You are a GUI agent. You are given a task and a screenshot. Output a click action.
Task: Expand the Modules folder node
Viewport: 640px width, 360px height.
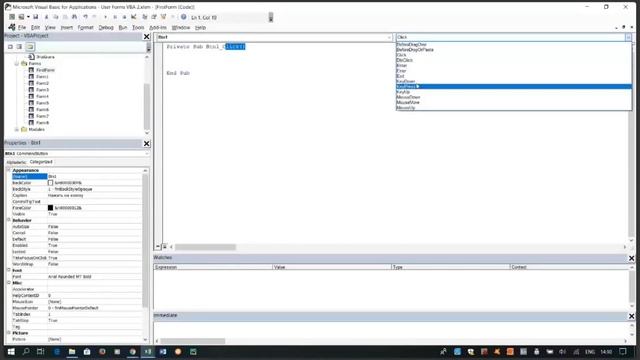point(16,129)
